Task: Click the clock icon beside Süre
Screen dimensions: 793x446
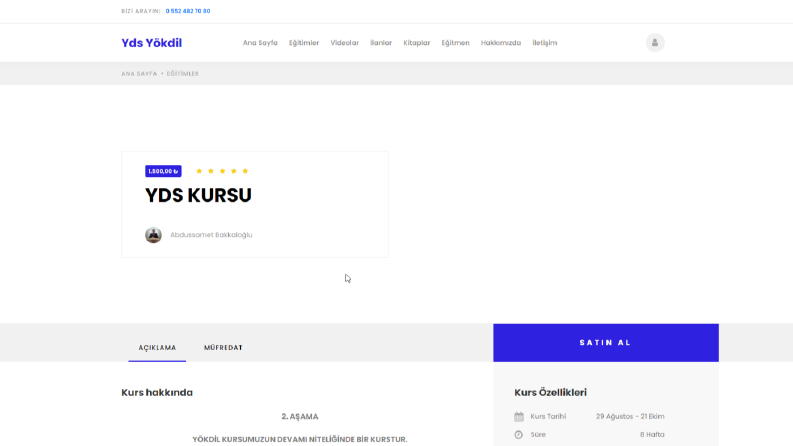Action: pos(519,434)
